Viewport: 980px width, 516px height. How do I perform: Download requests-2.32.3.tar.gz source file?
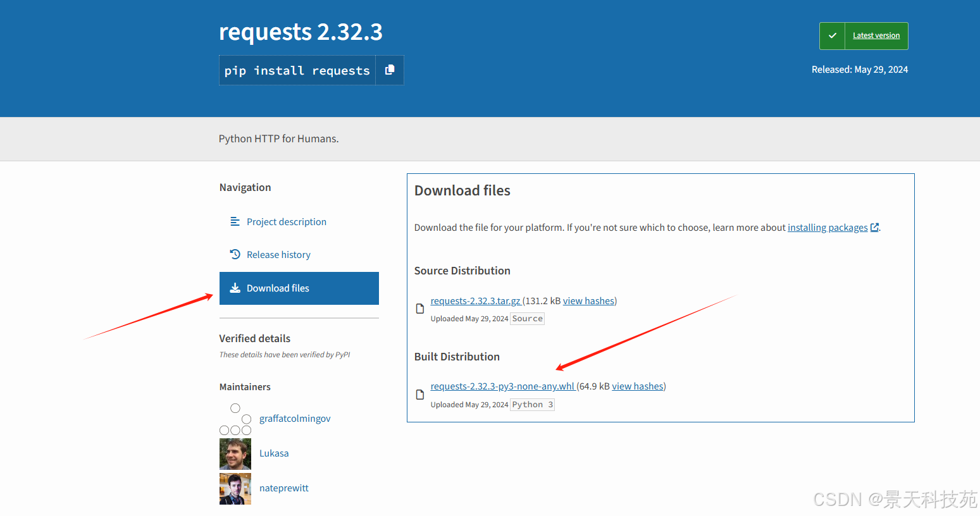pos(476,301)
